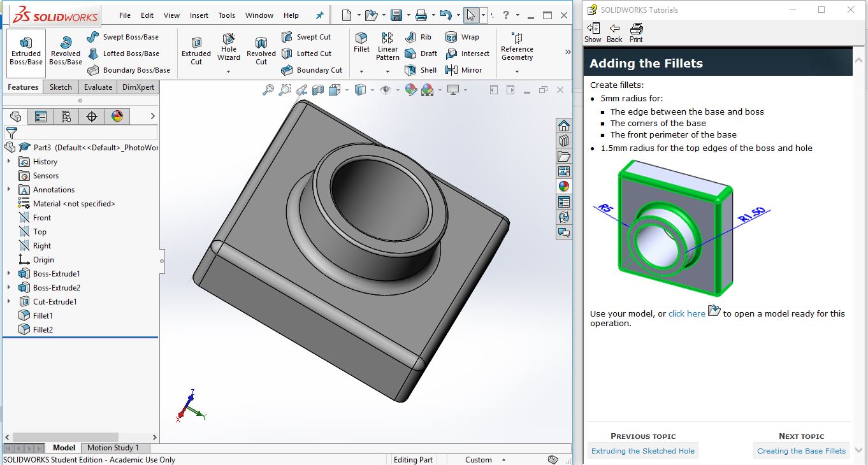Screen dimensions: 868x465
Task: Toggle the Hide/Show Items eye icon
Action: (385, 90)
